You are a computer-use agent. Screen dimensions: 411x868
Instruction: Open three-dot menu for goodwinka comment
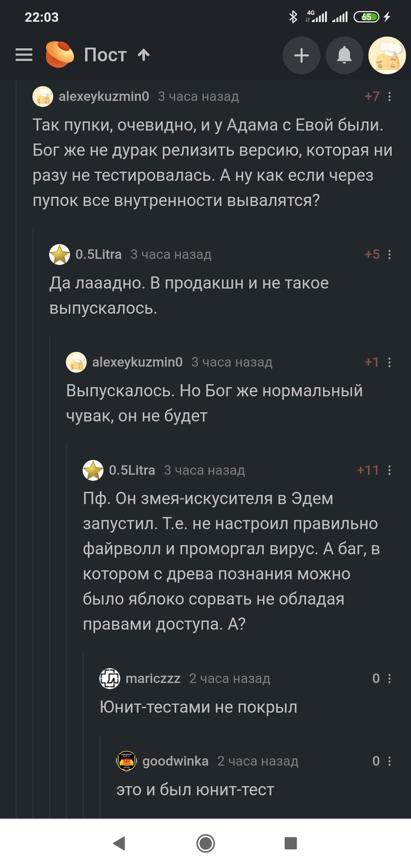(390, 762)
